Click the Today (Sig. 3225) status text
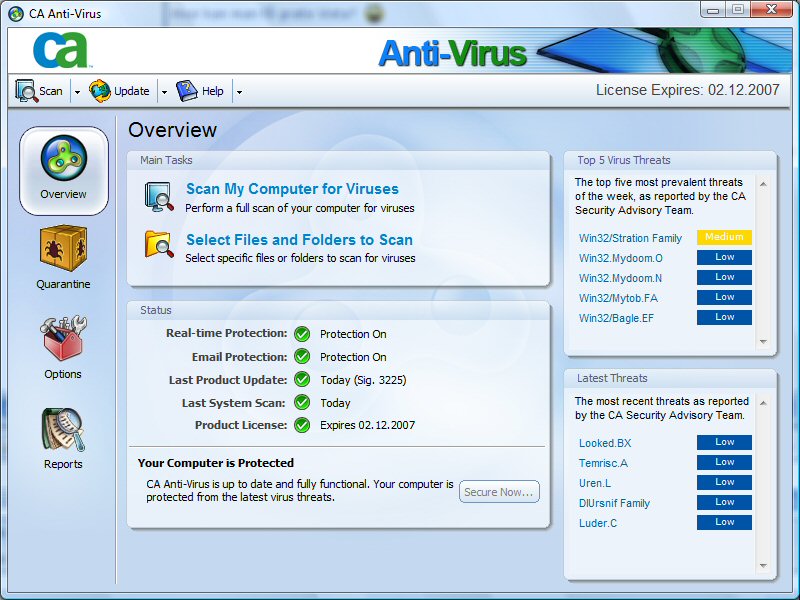 363,380
